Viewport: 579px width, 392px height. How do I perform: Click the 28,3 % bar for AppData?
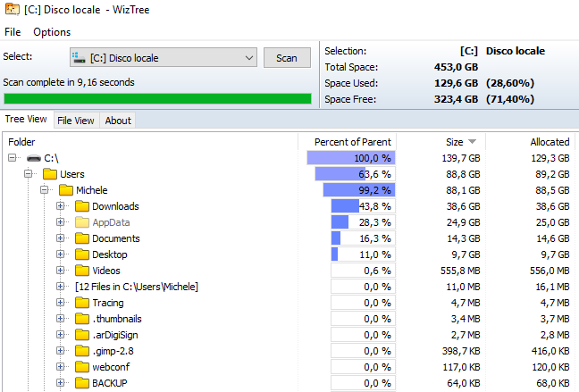364,222
